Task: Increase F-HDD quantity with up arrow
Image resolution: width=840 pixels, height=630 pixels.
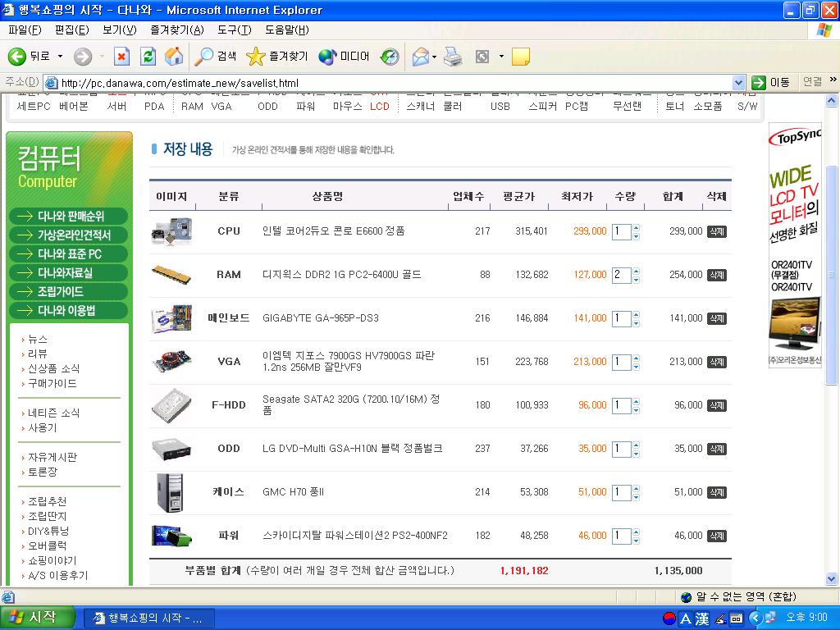Action: (x=636, y=401)
